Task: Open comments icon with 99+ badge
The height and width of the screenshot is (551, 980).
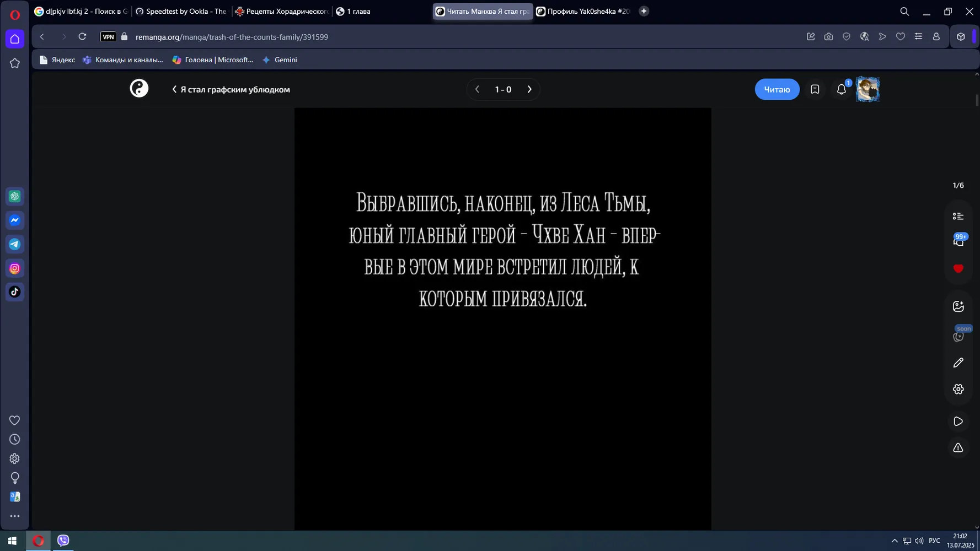Action: click(958, 241)
